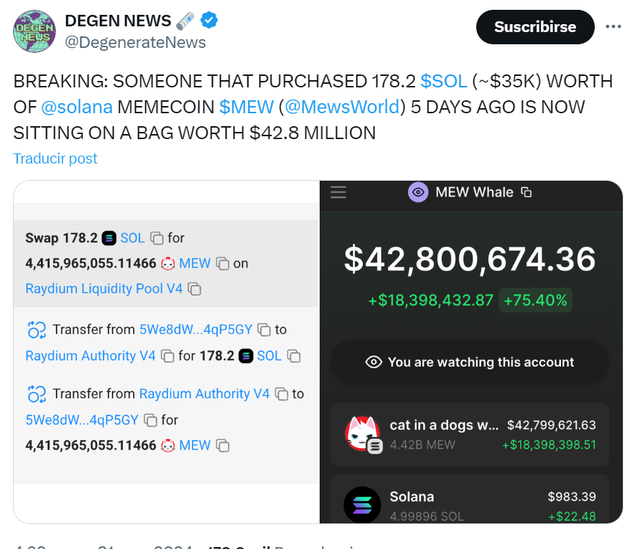Screen dimensions: 640x549
Task: Open the @MewsWorld mention link
Action: point(342,107)
